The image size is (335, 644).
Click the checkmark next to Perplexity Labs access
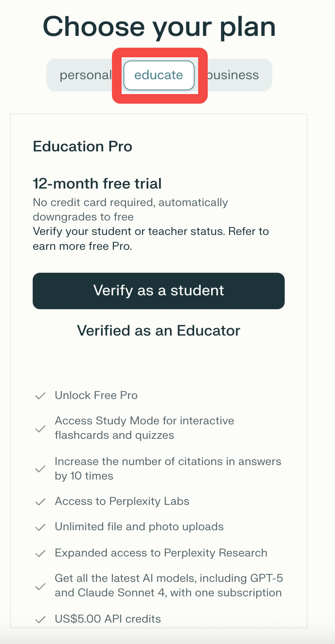tap(41, 502)
